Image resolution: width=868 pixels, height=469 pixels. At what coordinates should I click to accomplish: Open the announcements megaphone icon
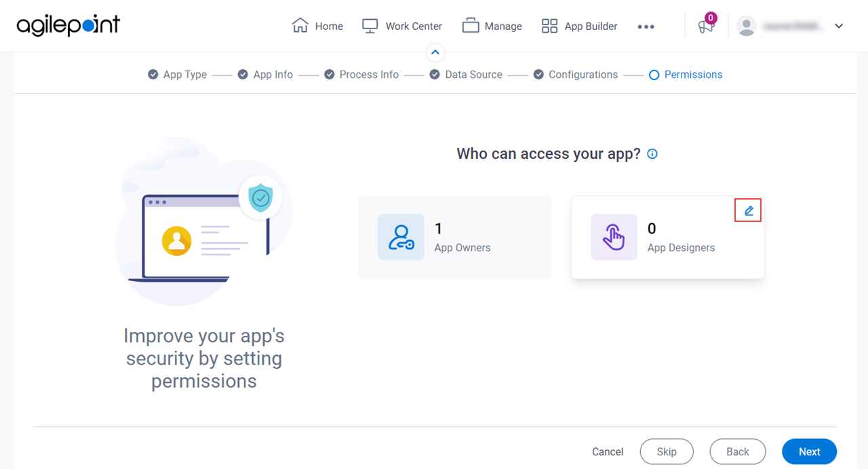pos(706,26)
